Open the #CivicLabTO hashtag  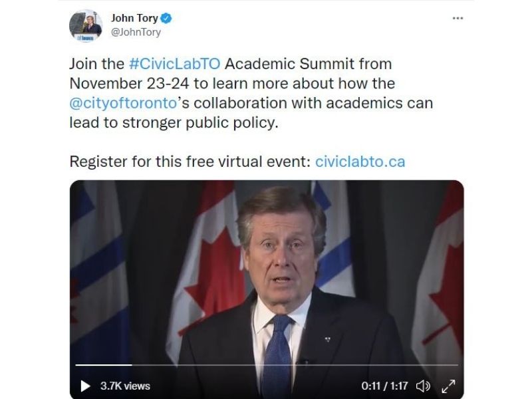point(174,64)
